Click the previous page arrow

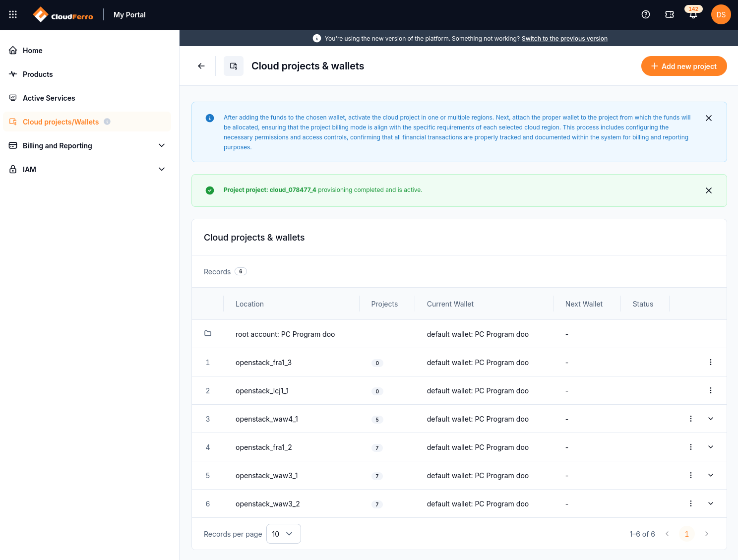(667, 534)
